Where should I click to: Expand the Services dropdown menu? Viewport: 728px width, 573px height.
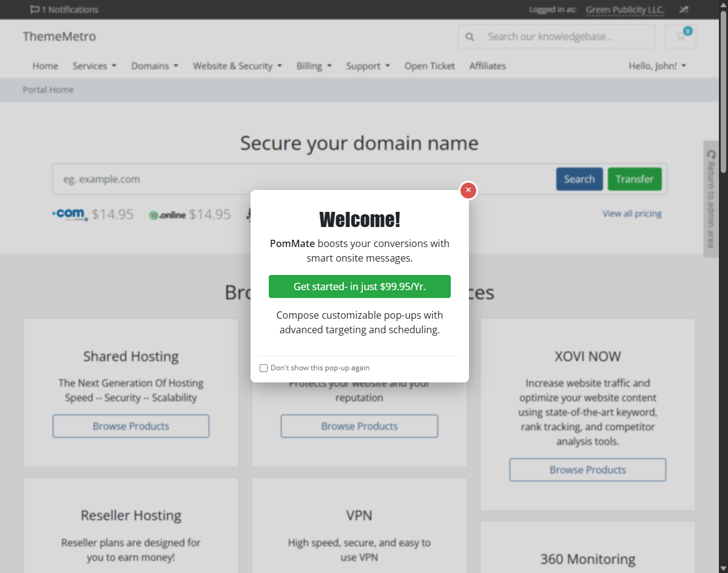click(95, 66)
